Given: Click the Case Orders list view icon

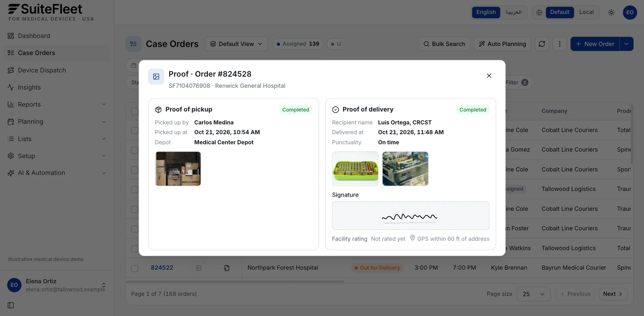Looking at the screenshot, I should [133, 44].
